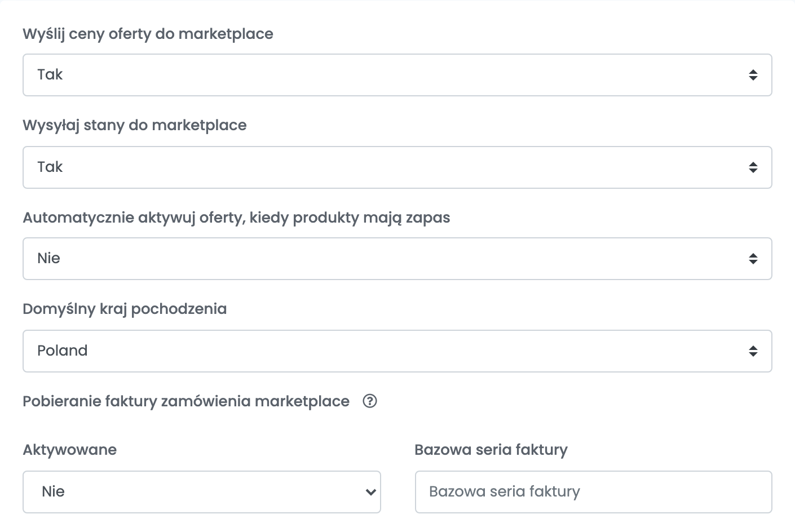
Task: Click the 'Automatycznie aktywuj oferty, kiedy produkty mają zapas' label
Action: pos(236,218)
